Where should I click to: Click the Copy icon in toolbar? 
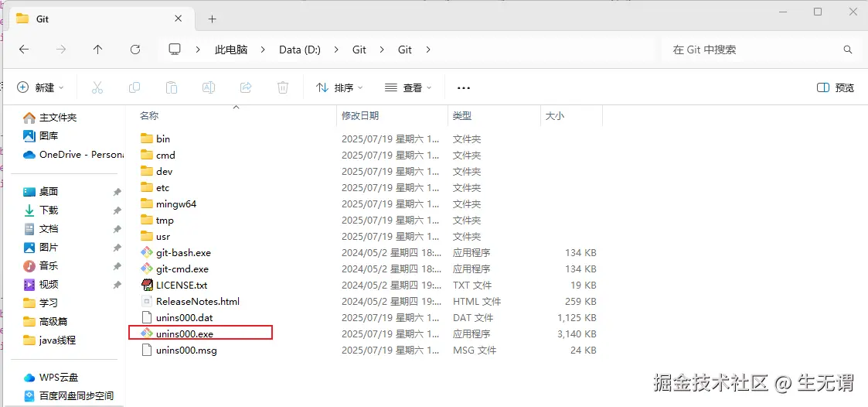pos(134,87)
